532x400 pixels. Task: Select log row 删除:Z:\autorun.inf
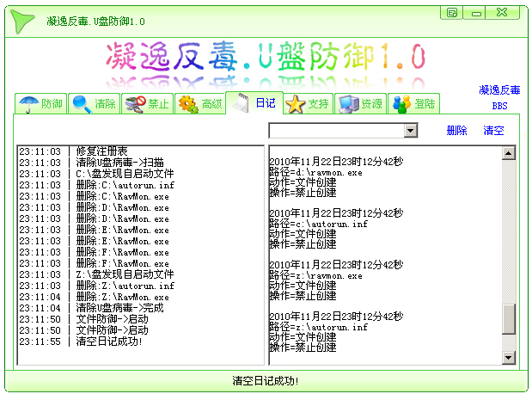pyautogui.click(x=141, y=286)
